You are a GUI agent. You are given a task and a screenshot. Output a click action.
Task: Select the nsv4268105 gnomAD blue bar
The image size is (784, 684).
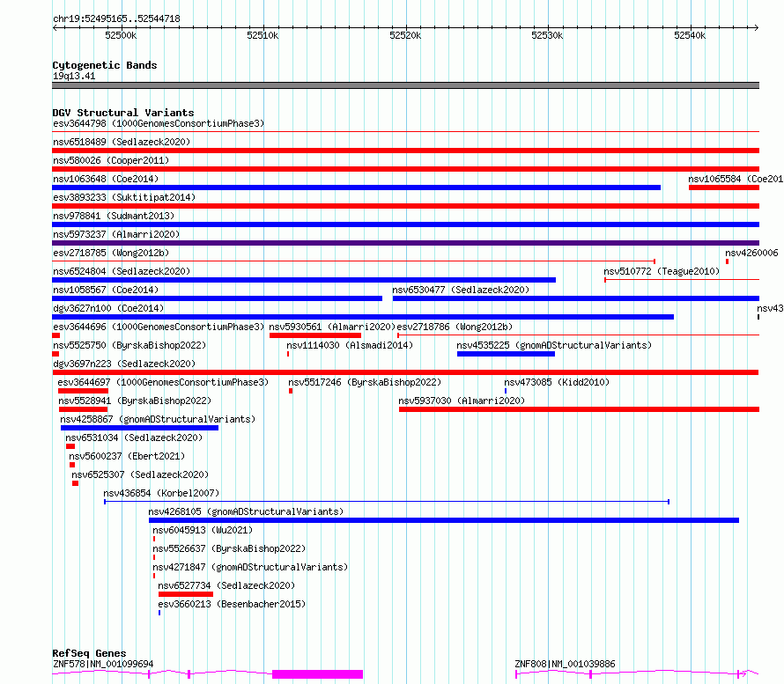coord(444,520)
